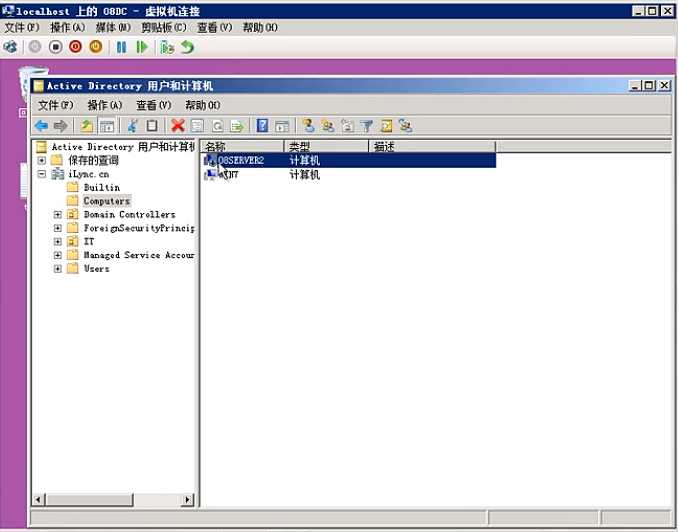Click the Copy clipboard icon
The image size is (678, 532).
coord(152,126)
